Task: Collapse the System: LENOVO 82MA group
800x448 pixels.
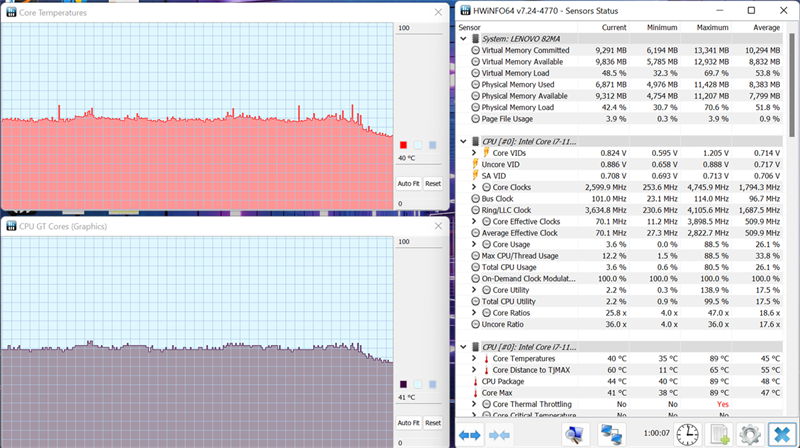Action: tap(463, 39)
